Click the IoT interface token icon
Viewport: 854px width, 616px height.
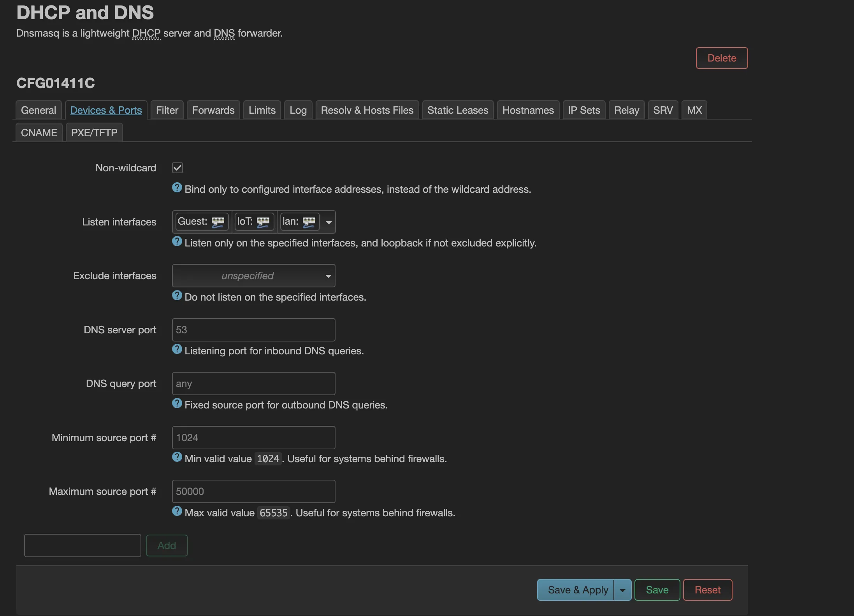(264, 222)
